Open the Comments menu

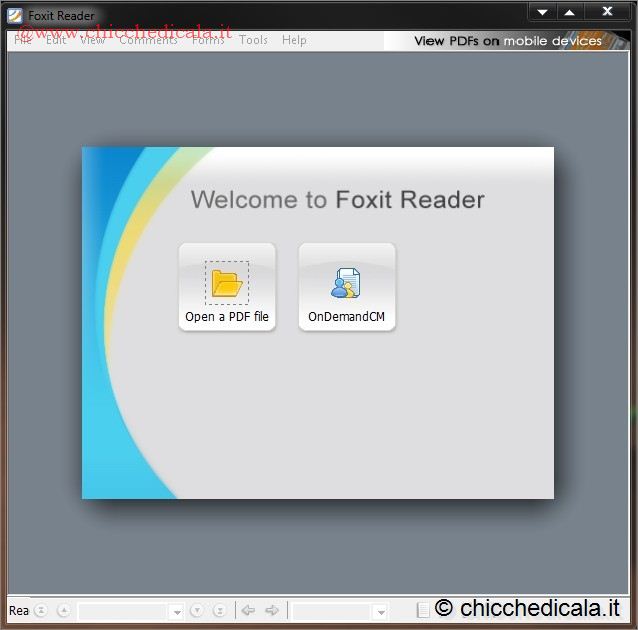tap(148, 40)
